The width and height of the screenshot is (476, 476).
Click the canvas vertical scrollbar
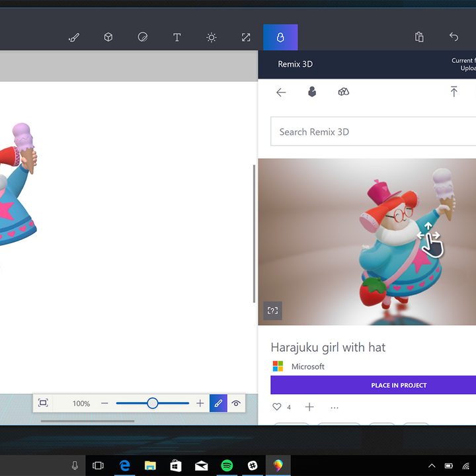pyautogui.click(x=254, y=234)
